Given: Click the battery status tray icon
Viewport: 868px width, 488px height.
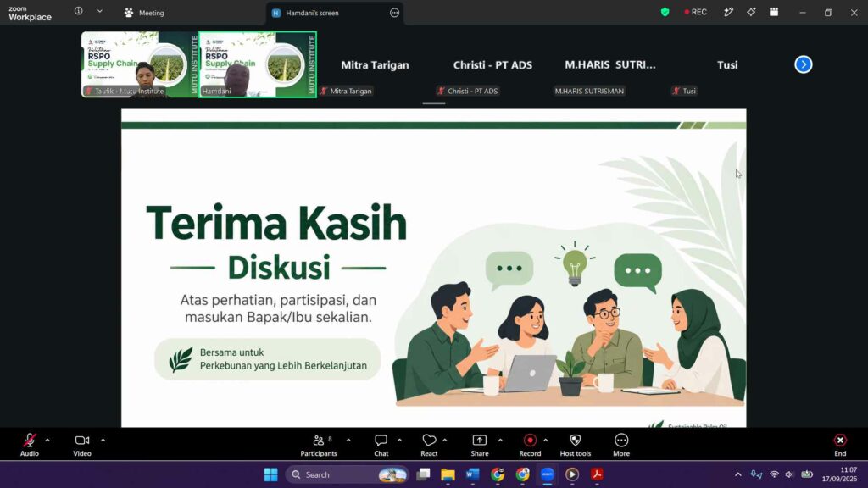Looking at the screenshot, I should 807,474.
